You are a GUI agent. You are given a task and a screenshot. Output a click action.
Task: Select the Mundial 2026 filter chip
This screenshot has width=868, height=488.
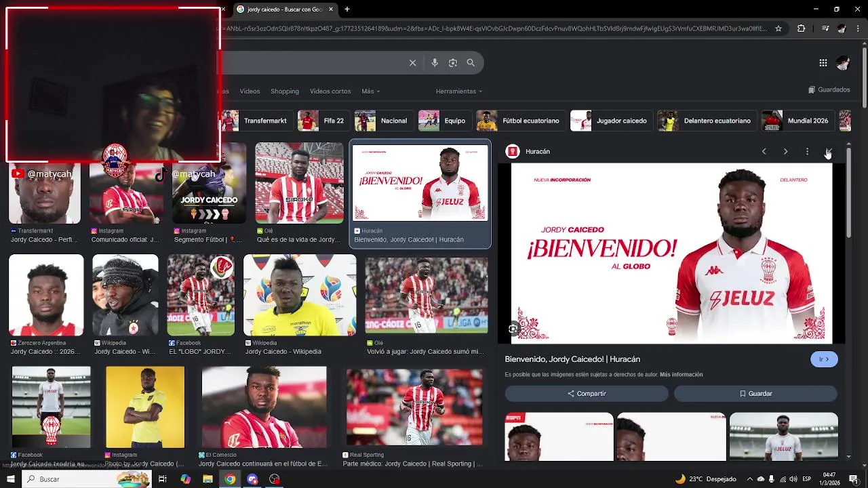pos(797,121)
